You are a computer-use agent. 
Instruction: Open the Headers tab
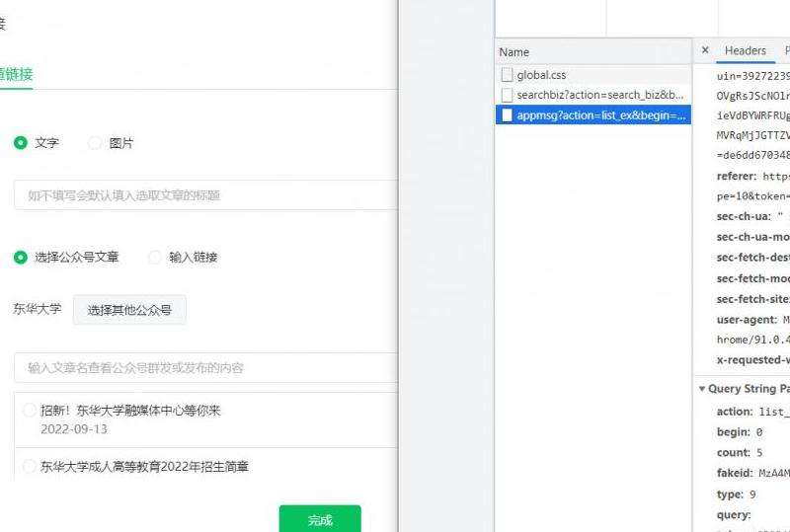coord(745,50)
